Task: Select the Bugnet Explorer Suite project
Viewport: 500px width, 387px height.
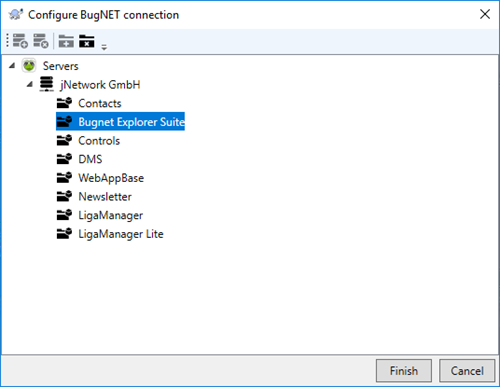Action: (x=131, y=122)
